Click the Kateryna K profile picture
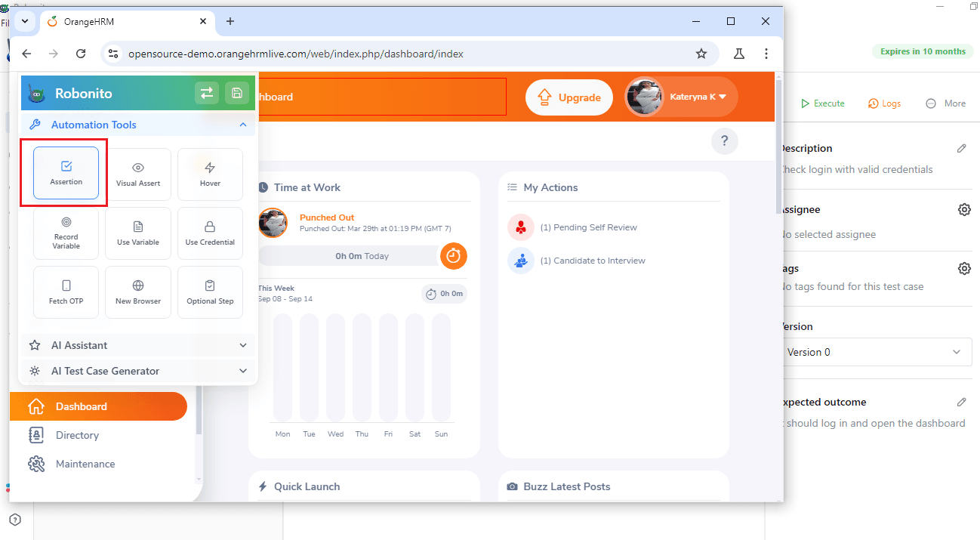The width and height of the screenshot is (980, 540). point(644,97)
